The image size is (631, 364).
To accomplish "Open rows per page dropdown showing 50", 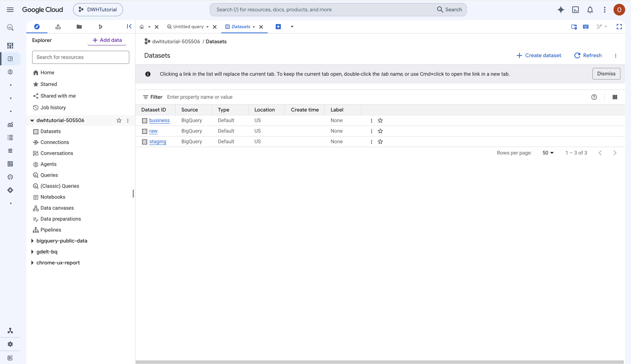I will pyautogui.click(x=548, y=153).
